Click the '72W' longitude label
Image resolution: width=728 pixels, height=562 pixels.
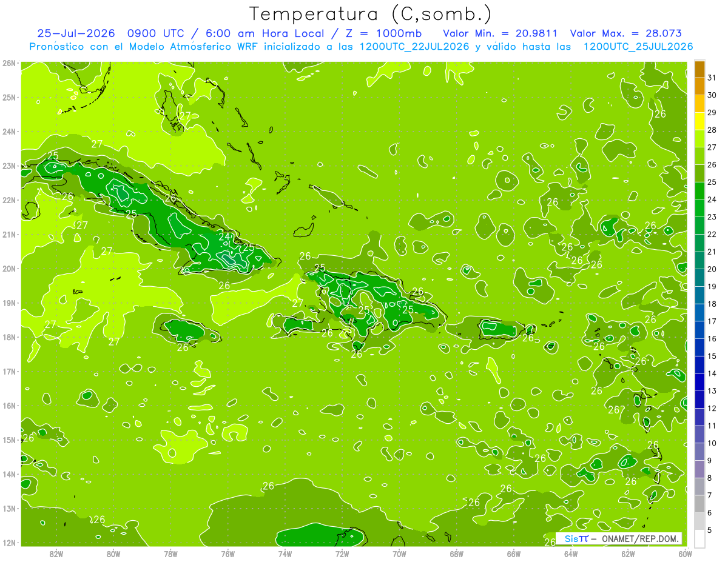pos(342,554)
